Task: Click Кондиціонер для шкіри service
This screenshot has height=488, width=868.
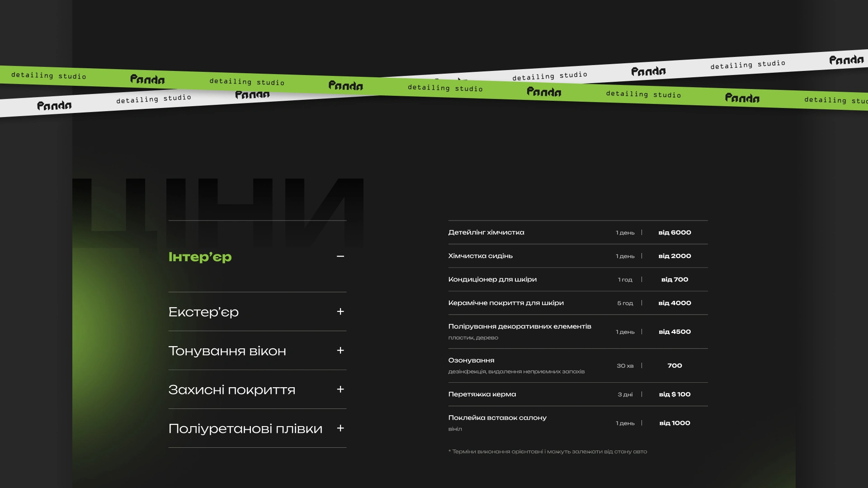Action: coord(492,280)
